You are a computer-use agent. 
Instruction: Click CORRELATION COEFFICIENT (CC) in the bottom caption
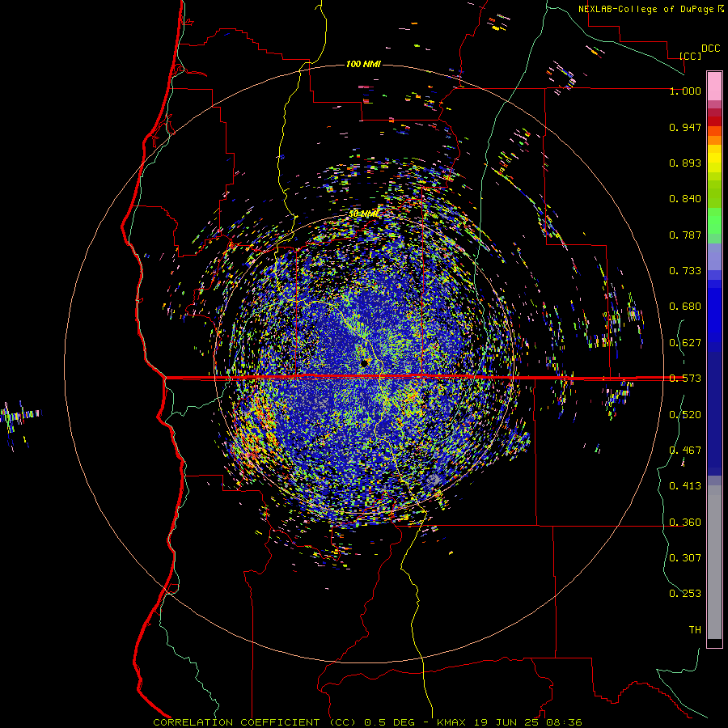click(255, 722)
